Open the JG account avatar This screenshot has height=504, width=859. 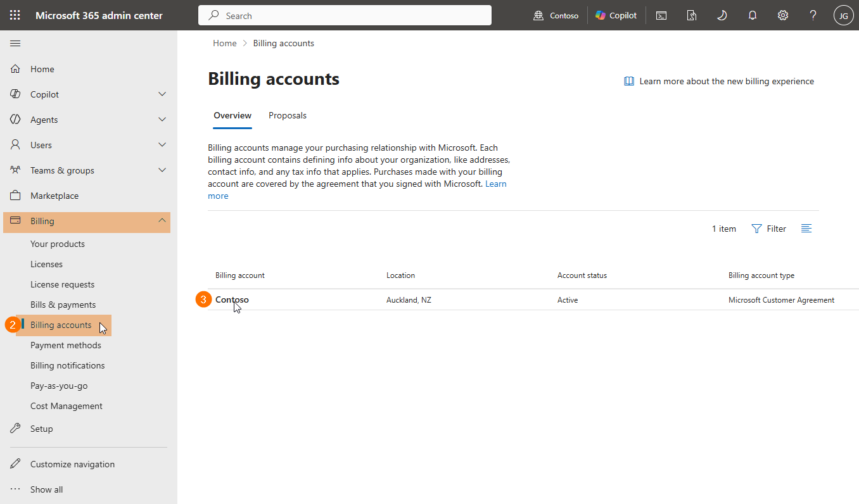tap(843, 15)
